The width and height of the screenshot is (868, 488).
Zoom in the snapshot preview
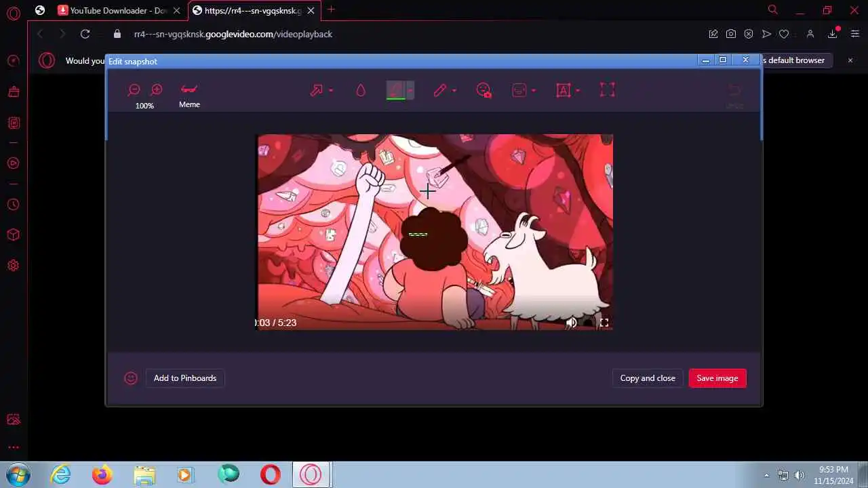click(x=157, y=89)
